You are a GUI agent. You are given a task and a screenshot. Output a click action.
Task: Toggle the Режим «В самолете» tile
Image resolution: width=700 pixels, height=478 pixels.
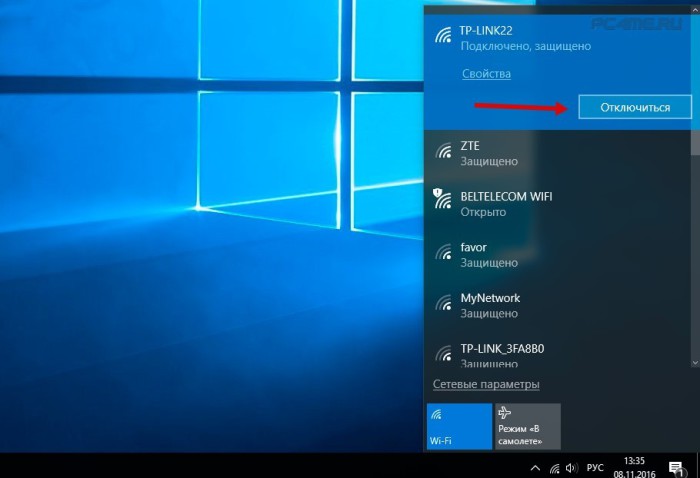tap(528, 426)
